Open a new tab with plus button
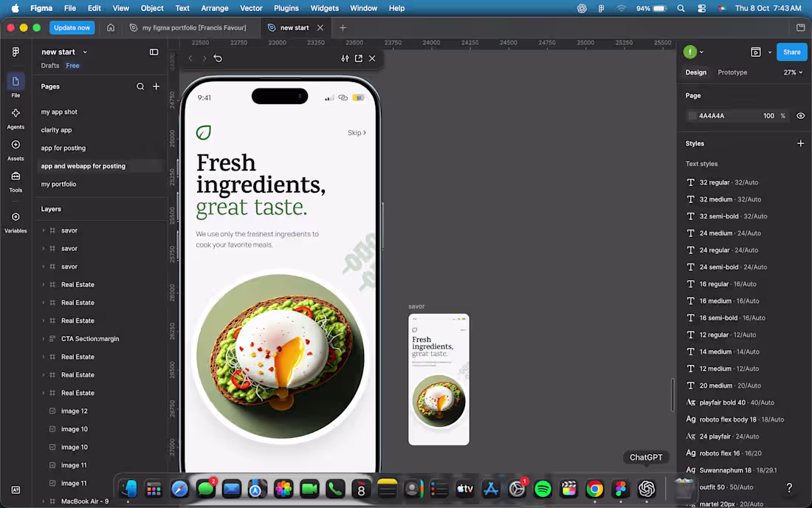The image size is (812, 508). pos(343,27)
